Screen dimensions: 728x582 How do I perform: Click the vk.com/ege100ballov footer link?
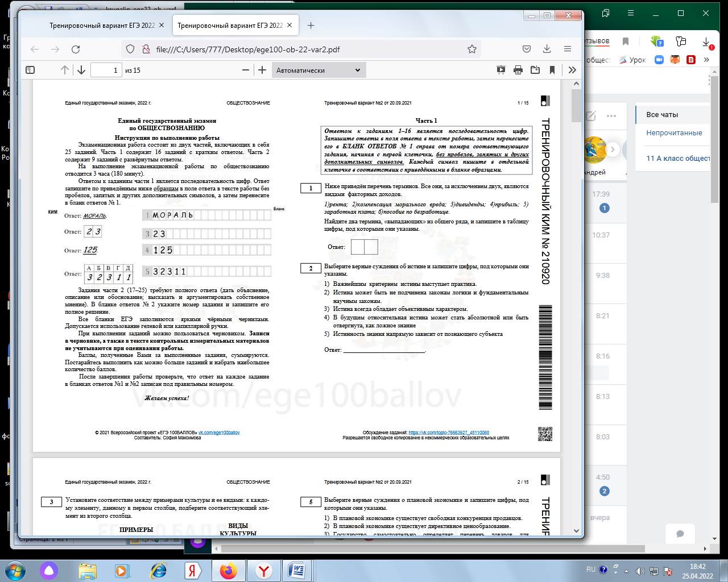tap(219, 433)
